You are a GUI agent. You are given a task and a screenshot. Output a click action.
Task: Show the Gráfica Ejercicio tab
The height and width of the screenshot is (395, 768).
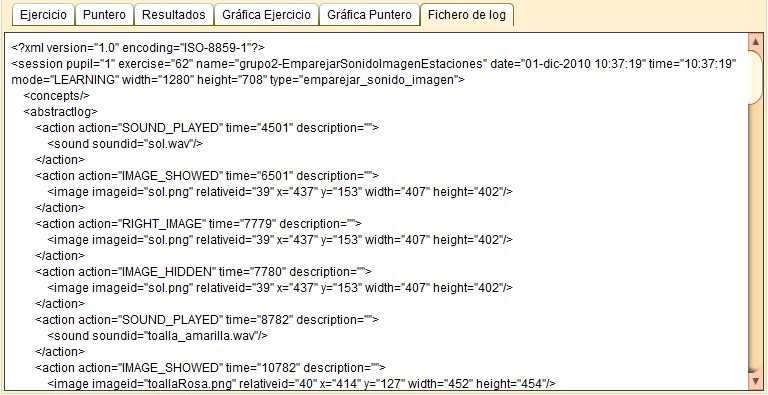[266, 15]
